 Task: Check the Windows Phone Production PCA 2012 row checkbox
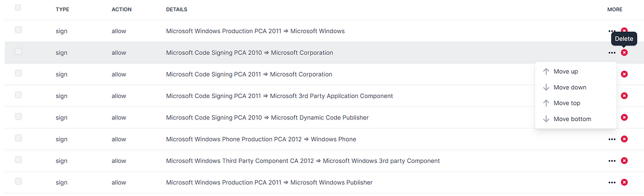point(18,138)
